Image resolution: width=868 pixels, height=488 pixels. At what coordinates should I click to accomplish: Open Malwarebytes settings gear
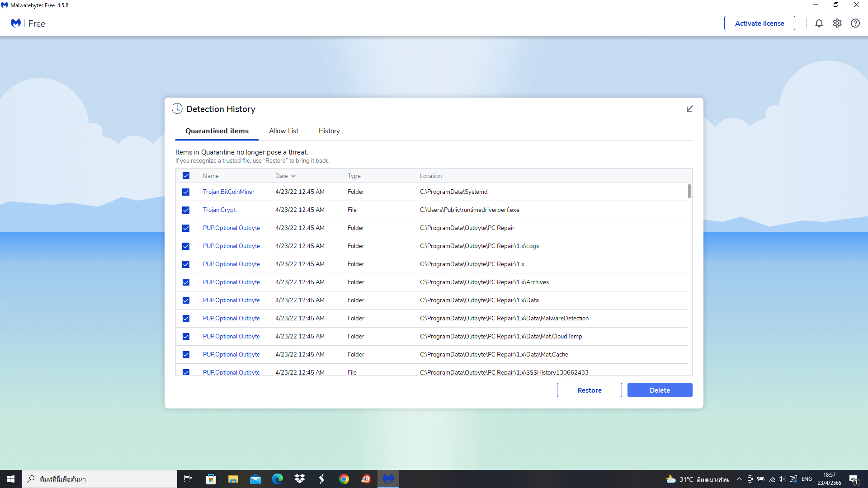(837, 23)
